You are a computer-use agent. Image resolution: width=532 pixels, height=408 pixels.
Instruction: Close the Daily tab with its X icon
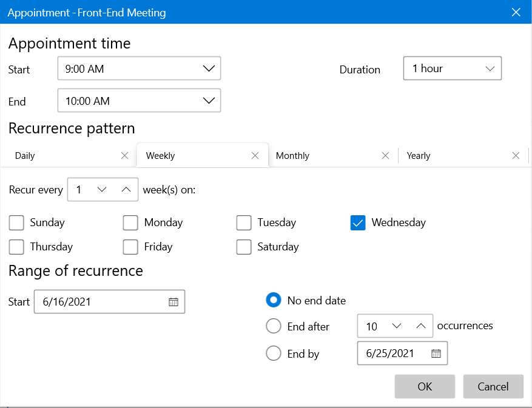[x=125, y=156]
